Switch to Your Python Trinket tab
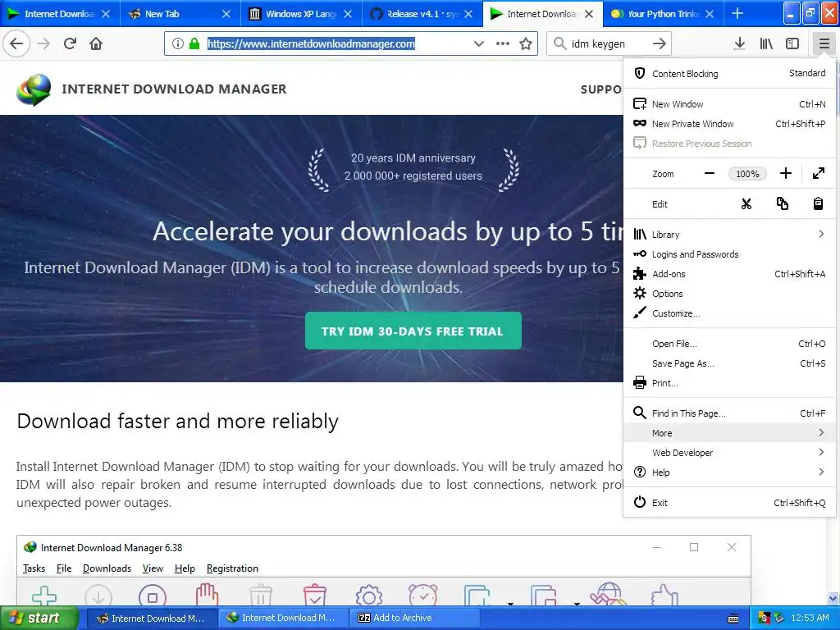Viewport: 840px width, 630px height. [x=663, y=14]
